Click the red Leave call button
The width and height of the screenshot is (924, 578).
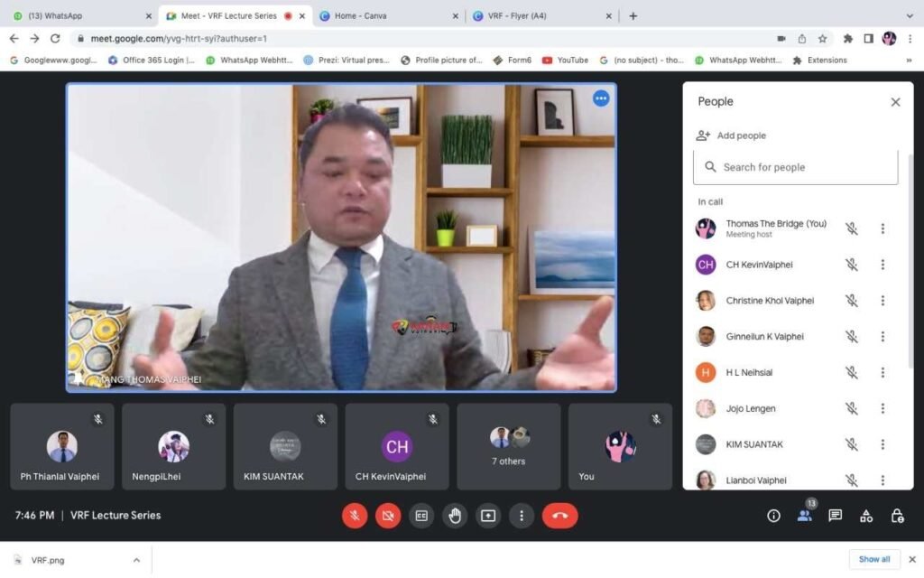[x=559, y=516]
